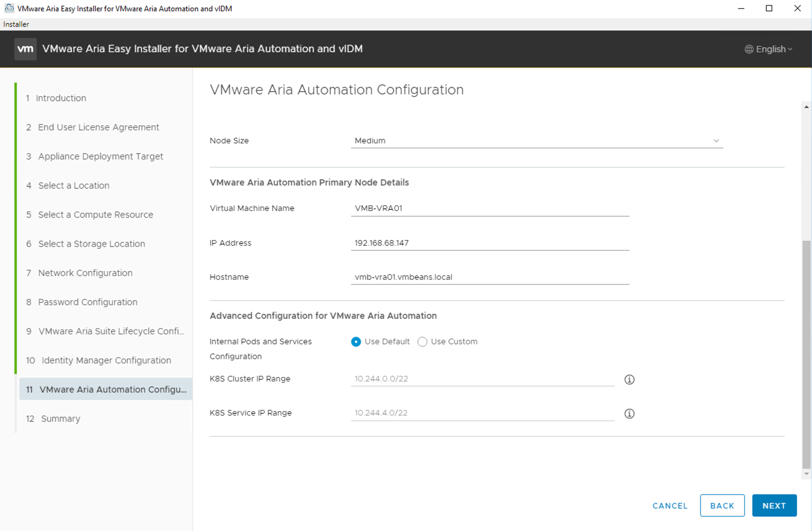Click Advanced Configuration for VMware Aria Automation heading

[x=323, y=316]
